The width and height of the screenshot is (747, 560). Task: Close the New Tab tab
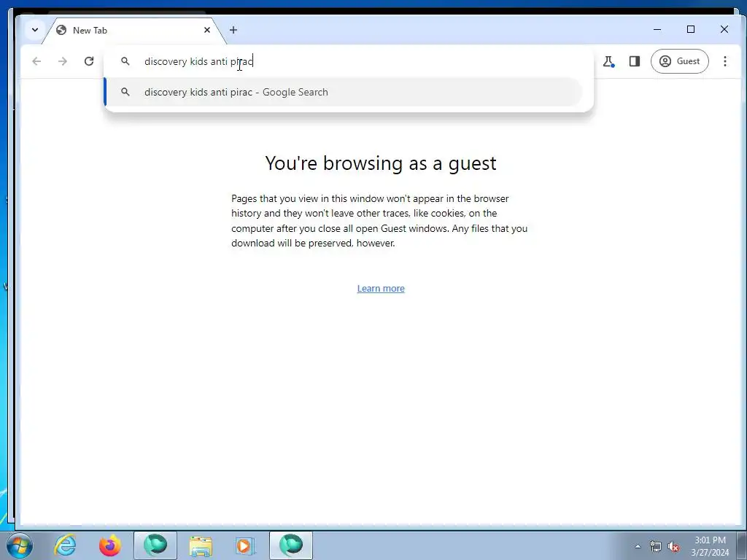pos(207,30)
